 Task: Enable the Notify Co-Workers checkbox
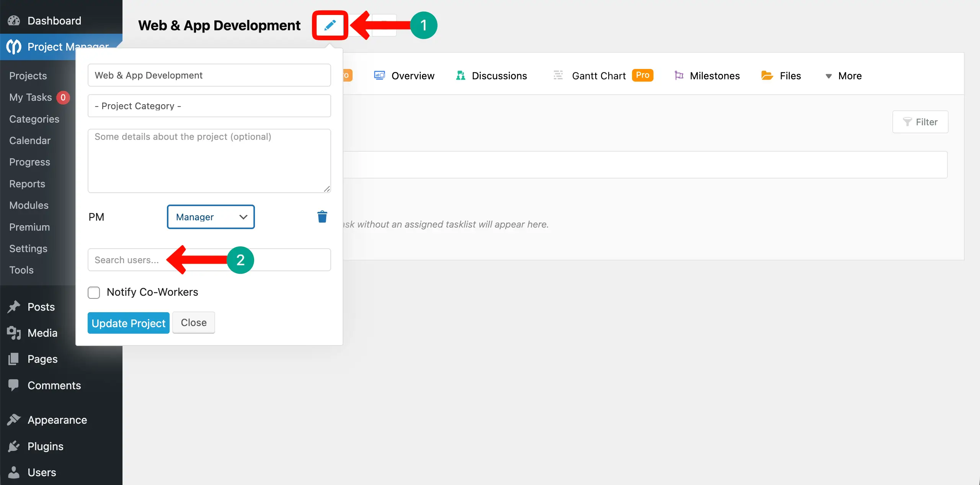coord(93,292)
